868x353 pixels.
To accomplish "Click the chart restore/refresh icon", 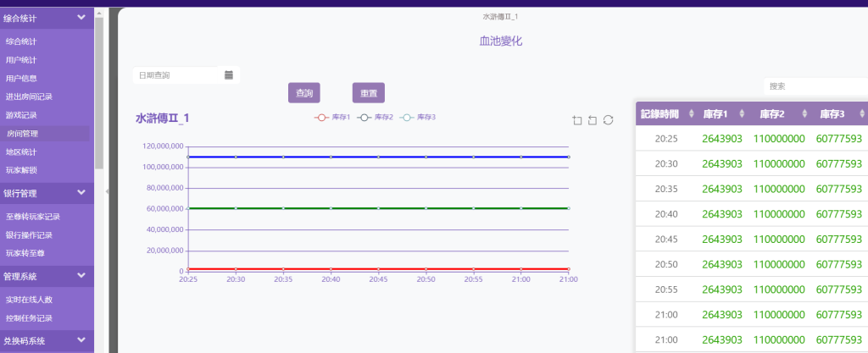I will point(608,120).
